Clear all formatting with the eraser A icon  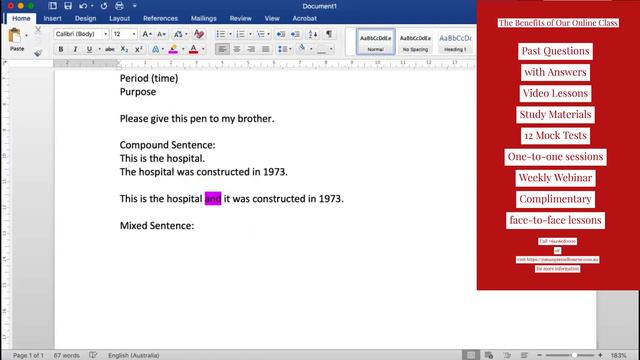pos(199,34)
